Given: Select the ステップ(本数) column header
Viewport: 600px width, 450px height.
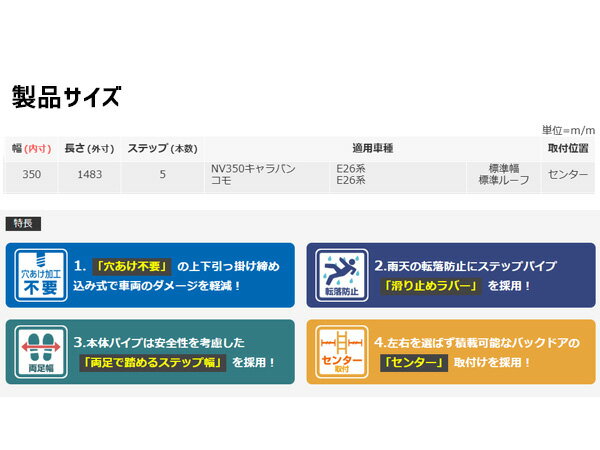Looking at the screenshot, I should click(x=162, y=148).
